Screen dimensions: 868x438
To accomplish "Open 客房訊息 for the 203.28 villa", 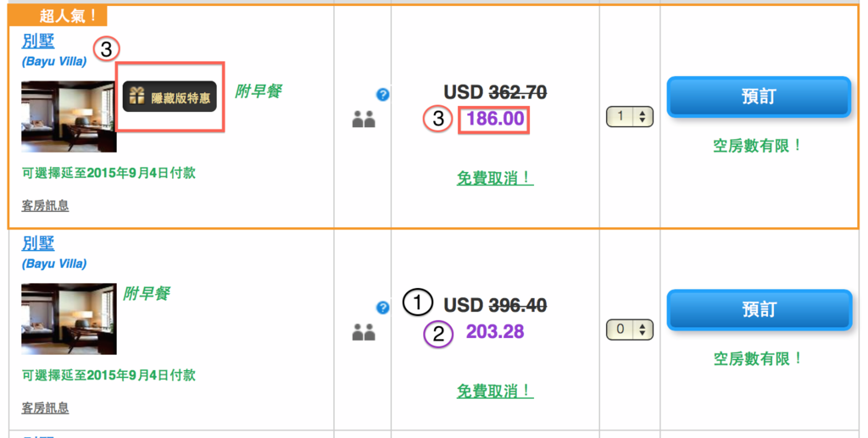I will pyautogui.click(x=45, y=408).
